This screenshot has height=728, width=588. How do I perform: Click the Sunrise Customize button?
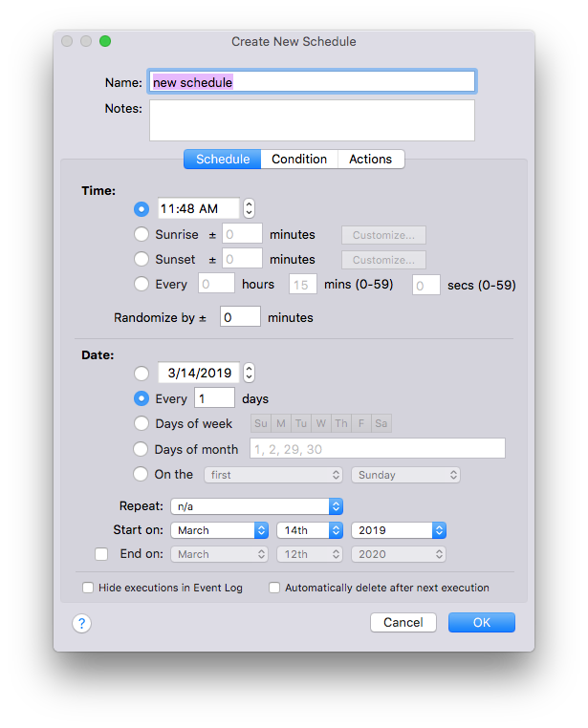(383, 235)
